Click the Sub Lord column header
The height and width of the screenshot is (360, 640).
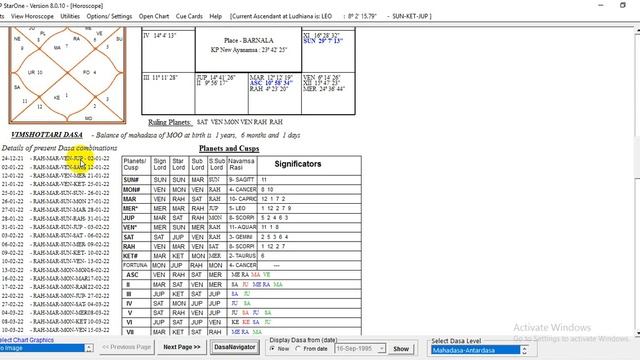(x=198, y=164)
